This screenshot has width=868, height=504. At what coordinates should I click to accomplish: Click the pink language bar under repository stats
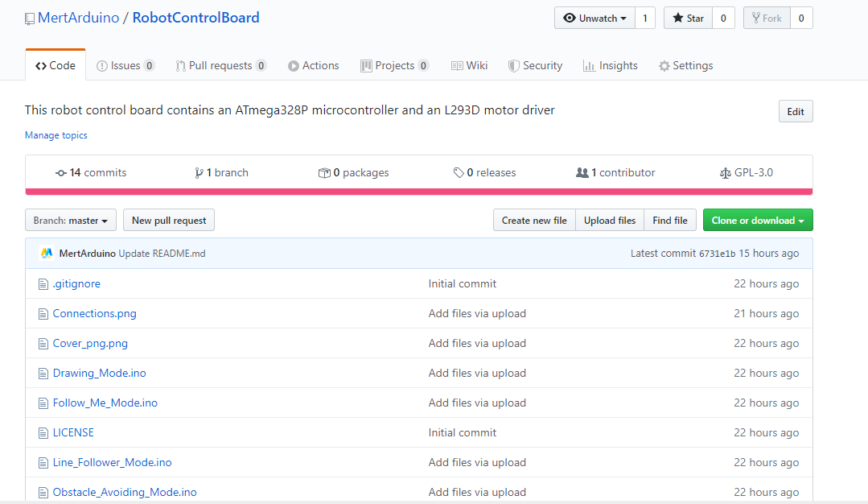tap(419, 192)
